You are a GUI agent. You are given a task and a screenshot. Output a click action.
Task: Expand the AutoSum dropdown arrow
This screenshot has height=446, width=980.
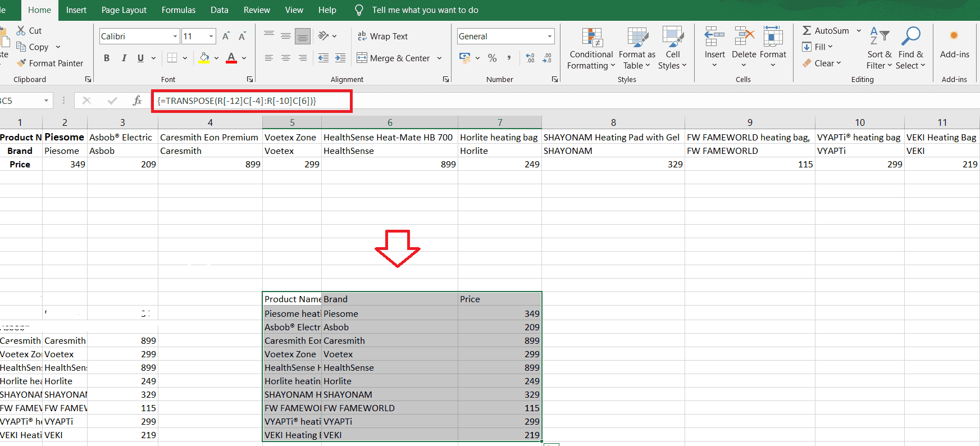pos(858,30)
